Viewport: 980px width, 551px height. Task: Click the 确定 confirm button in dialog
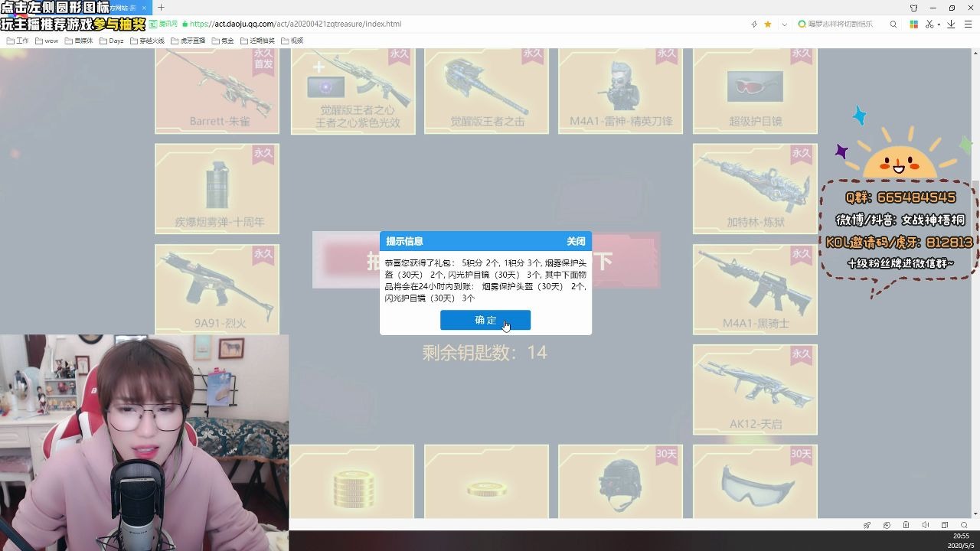(x=485, y=320)
